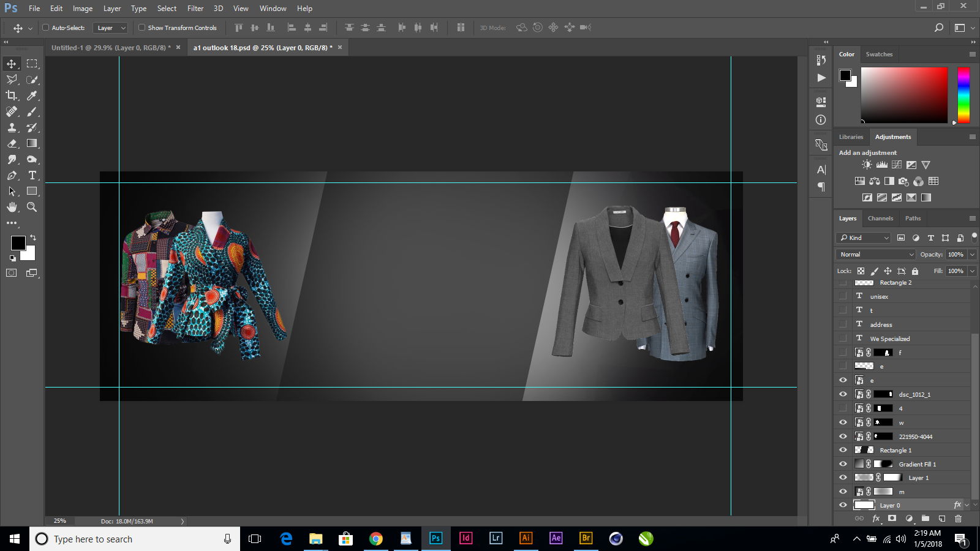Select the Eraser tool
The width and height of the screenshot is (980, 551).
pyautogui.click(x=12, y=143)
